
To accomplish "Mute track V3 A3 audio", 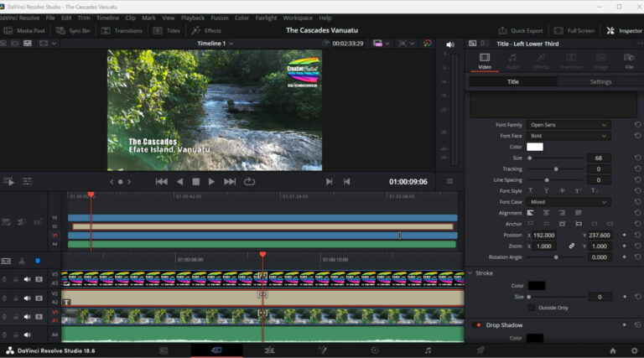I will pos(27,279).
